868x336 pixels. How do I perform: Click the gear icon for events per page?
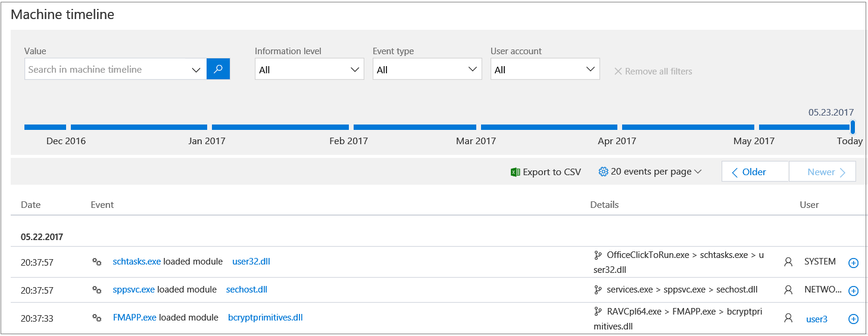(x=603, y=172)
